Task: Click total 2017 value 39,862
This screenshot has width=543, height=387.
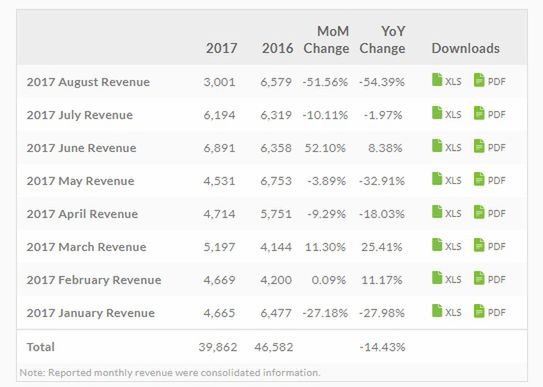Action: (218, 347)
